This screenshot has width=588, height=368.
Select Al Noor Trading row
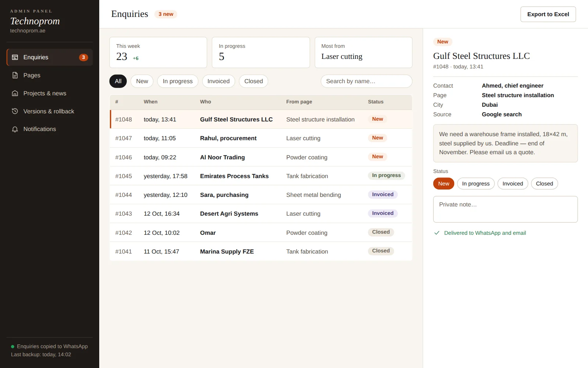(261, 157)
